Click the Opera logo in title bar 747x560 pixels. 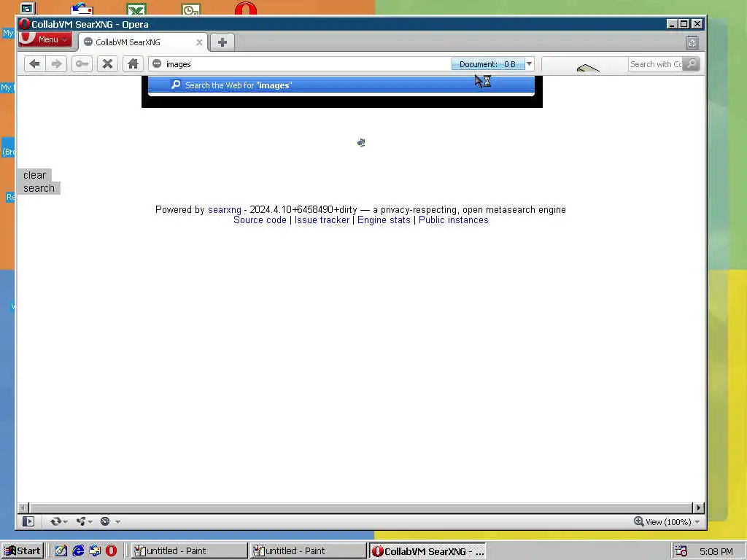point(25,24)
